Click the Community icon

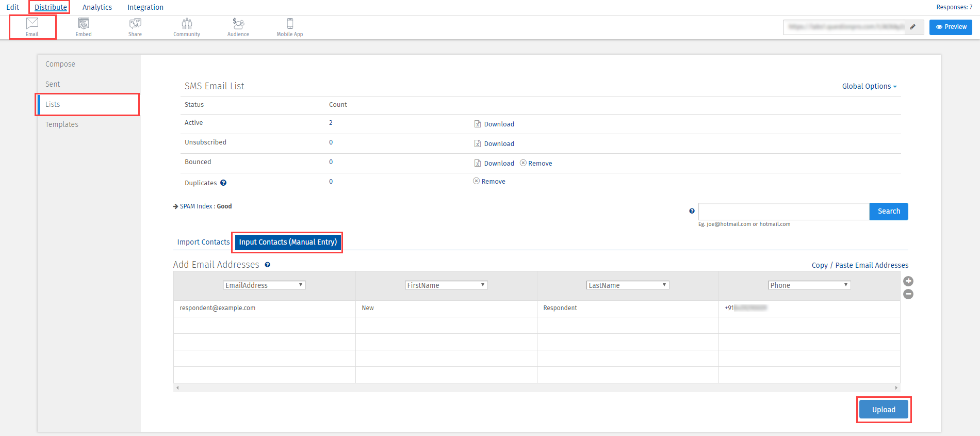pos(187,27)
